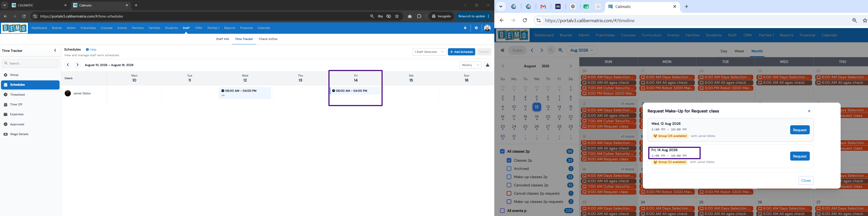Select Schedules in the sidebar
This screenshot has height=216, width=868.
30,85
